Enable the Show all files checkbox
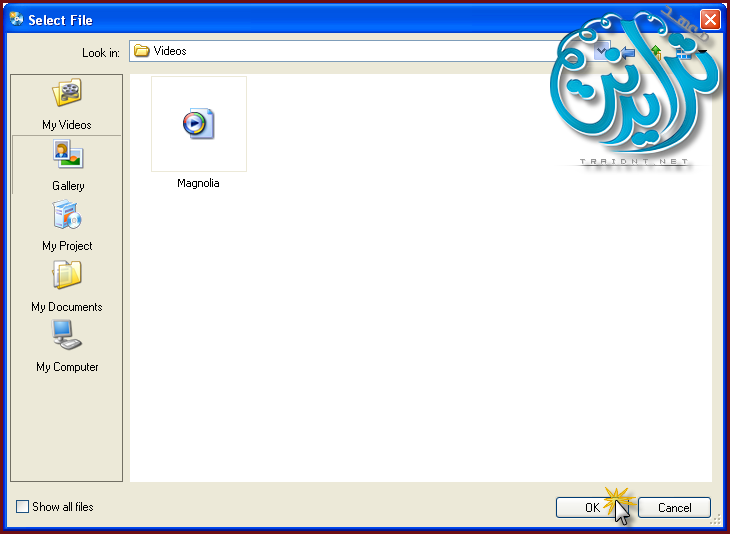 [x=22, y=507]
